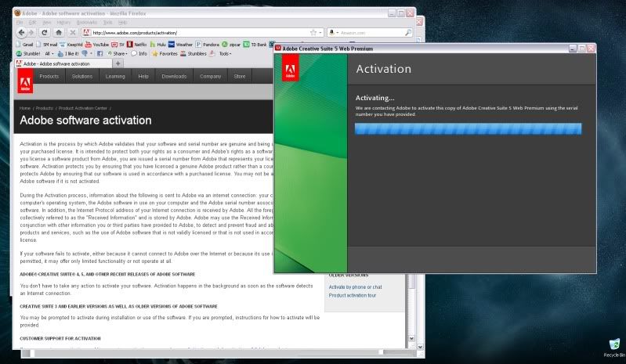626x364 pixels.
Task: Click the Adobe logo on the webpage
Action: tap(25, 81)
